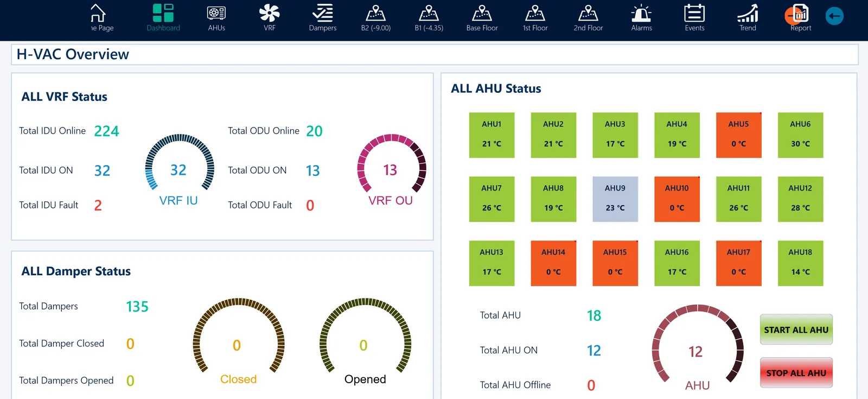The width and height of the screenshot is (868, 399).
Task: Click the Total IDU Online value 224
Action: coord(106,131)
